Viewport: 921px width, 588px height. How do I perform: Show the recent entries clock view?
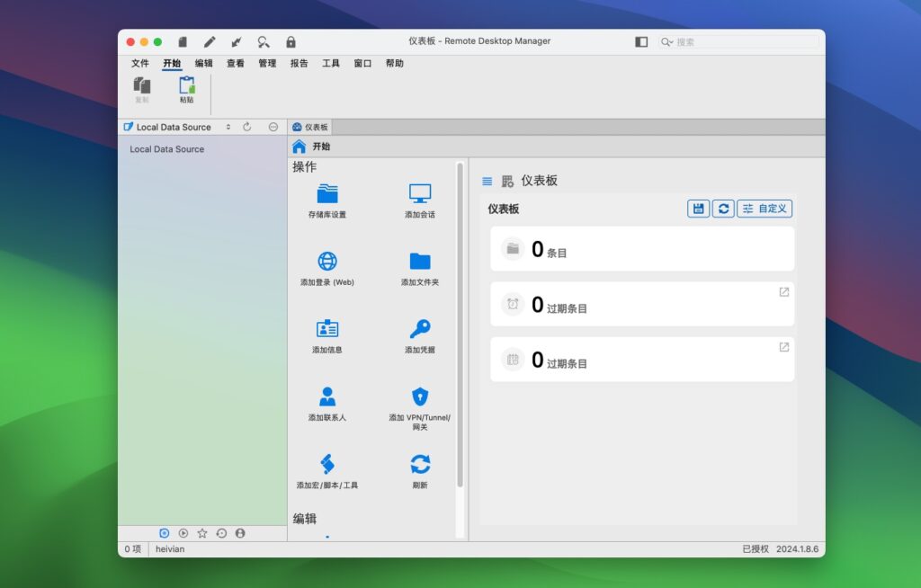(x=222, y=533)
